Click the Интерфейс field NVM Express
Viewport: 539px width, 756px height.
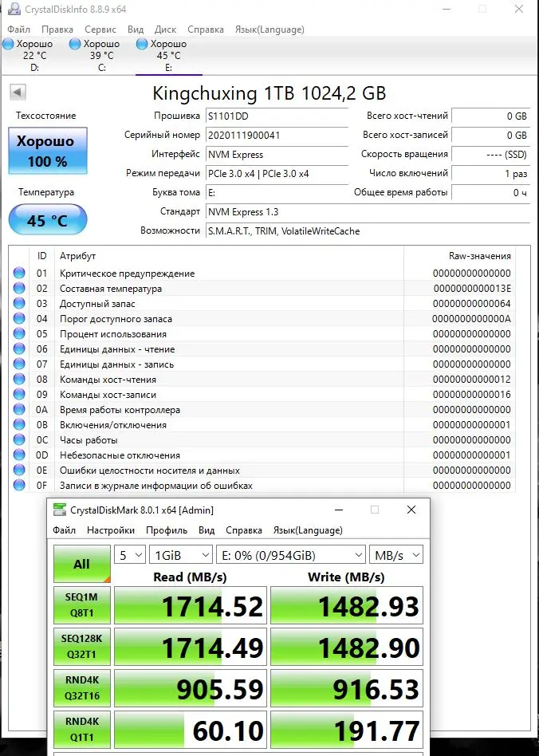coord(277,155)
